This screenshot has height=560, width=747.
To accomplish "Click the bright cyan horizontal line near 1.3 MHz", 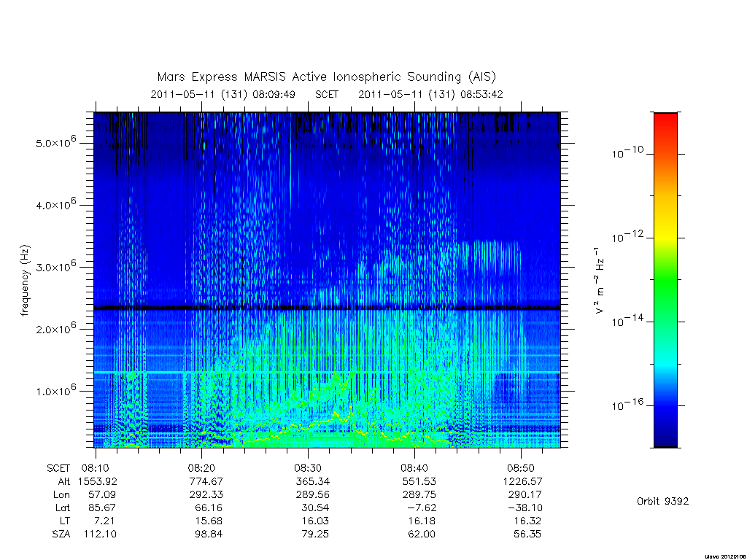I will [328, 372].
